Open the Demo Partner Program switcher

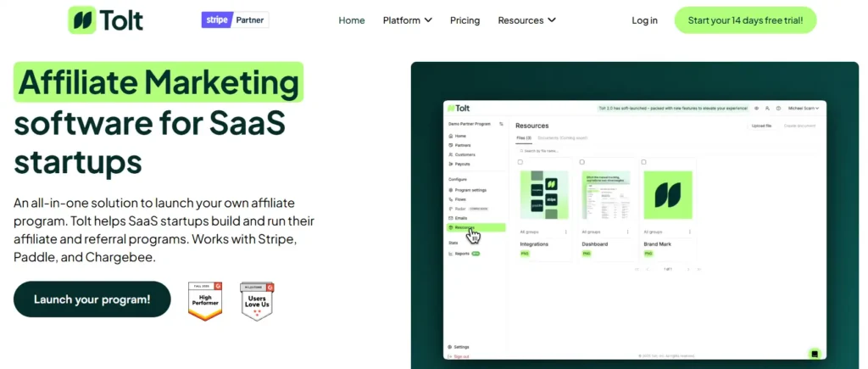pos(476,124)
